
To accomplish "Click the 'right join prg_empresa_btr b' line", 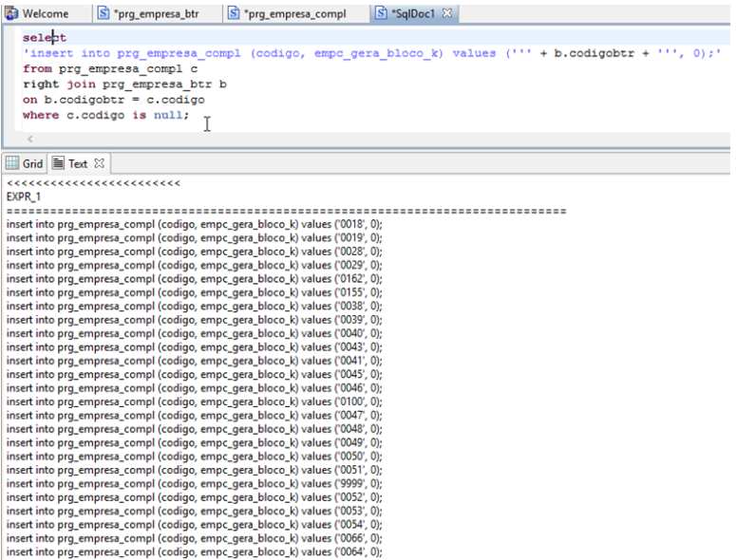I will tap(124, 84).
